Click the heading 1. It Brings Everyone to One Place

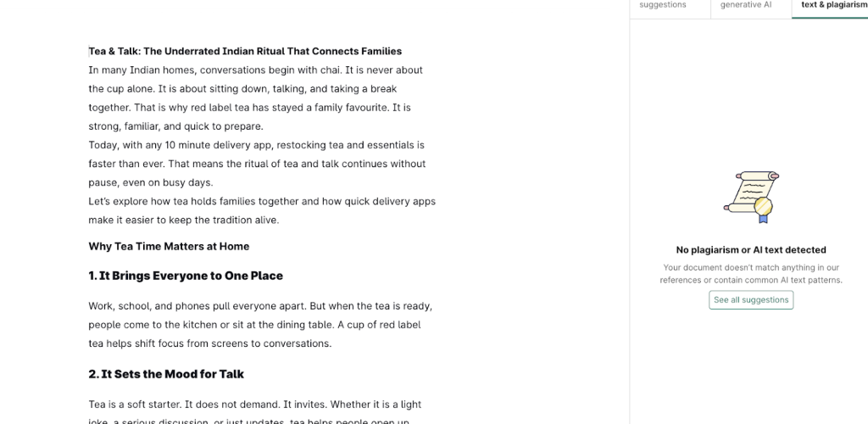pos(186,276)
